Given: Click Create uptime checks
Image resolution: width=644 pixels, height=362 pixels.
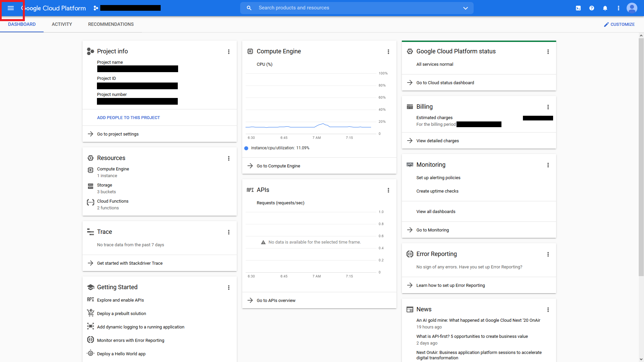Looking at the screenshot, I should pyautogui.click(x=437, y=191).
